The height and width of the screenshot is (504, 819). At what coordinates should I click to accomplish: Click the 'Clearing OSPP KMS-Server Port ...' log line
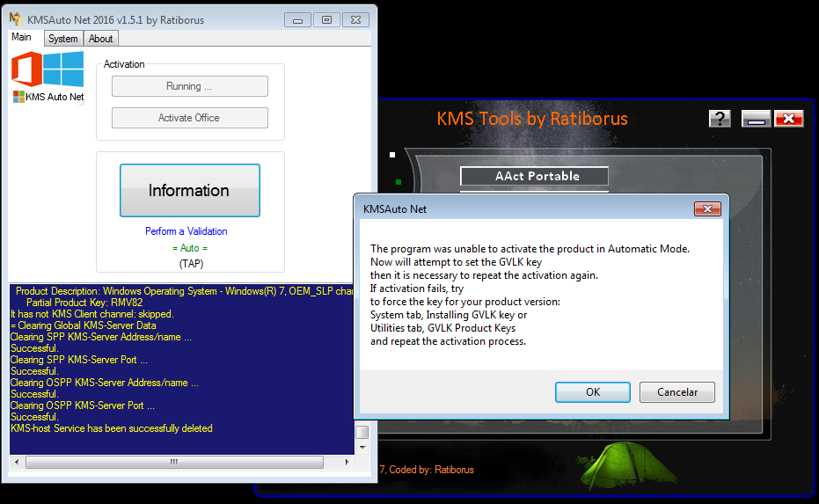click(83, 405)
